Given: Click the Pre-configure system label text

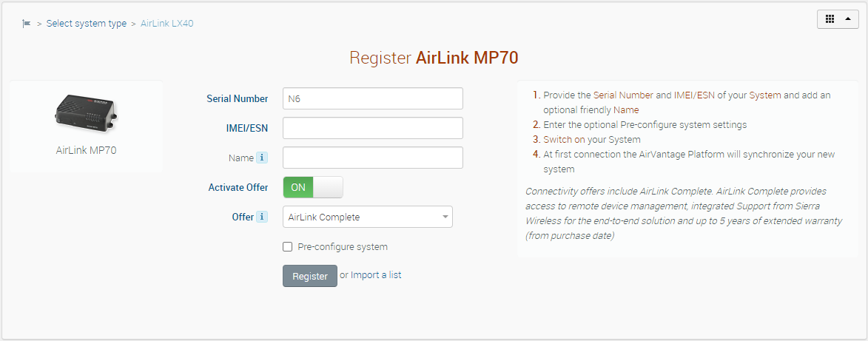Looking at the screenshot, I should (343, 247).
